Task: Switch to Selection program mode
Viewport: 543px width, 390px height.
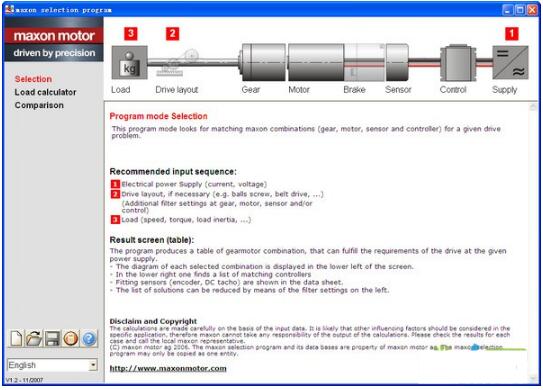Action: (33, 79)
